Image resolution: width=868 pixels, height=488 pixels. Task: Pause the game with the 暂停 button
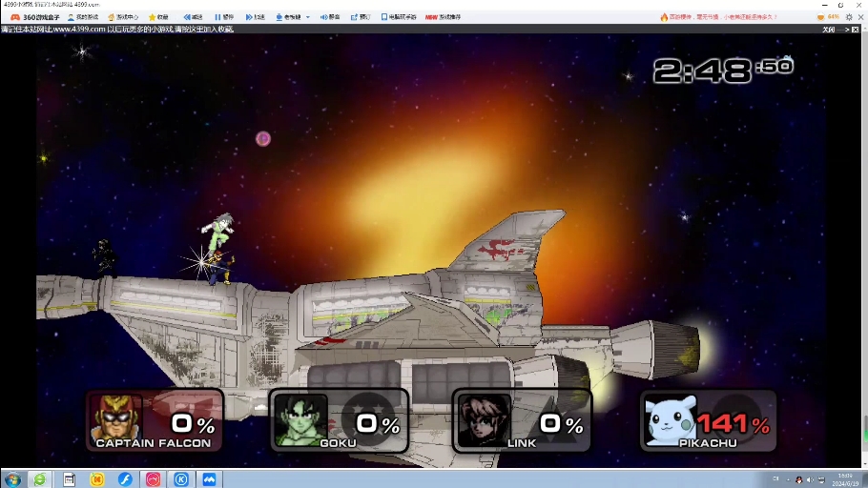coord(224,17)
